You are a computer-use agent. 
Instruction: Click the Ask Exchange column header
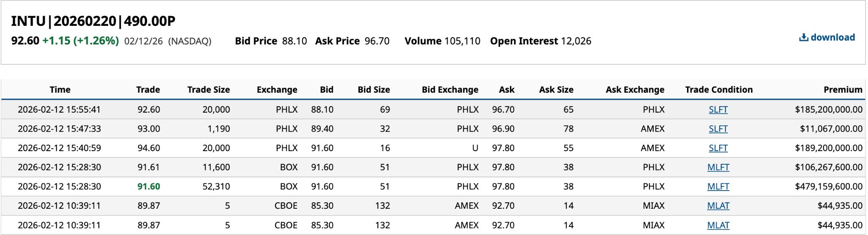click(x=635, y=90)
